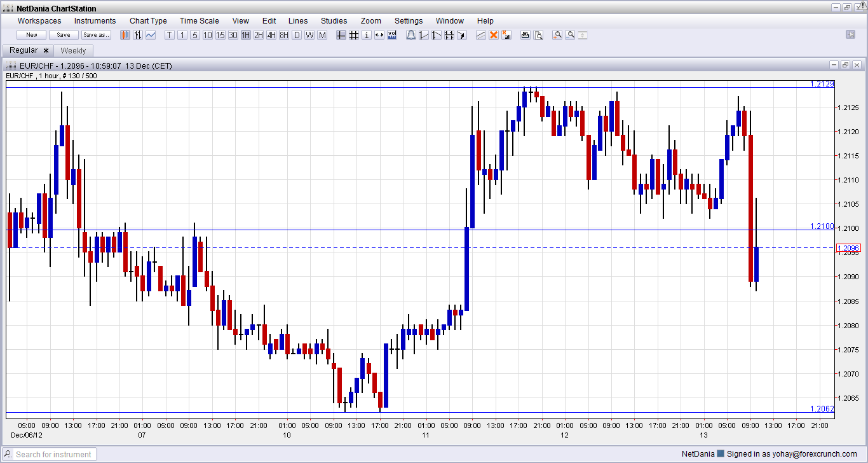Toggle the volume display button
Viewport: 868px width, 463px height.
[392, 35]
